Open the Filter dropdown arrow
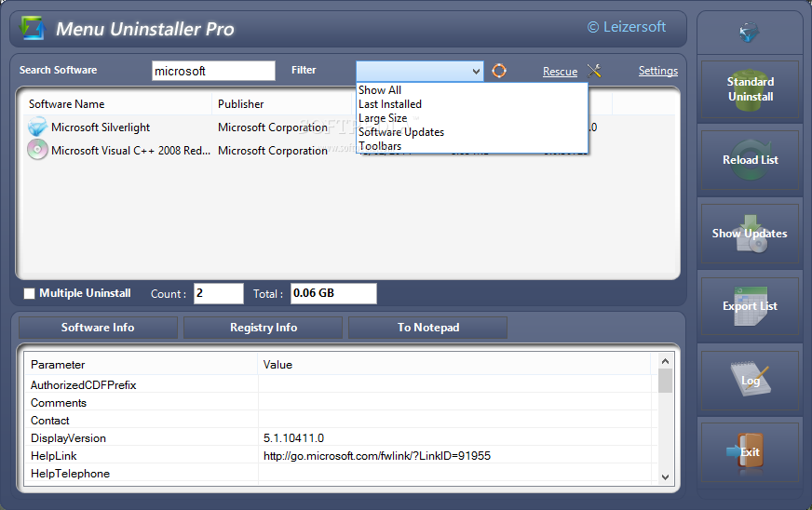Screen dimensions: 812x510 (x=476, y=71)
